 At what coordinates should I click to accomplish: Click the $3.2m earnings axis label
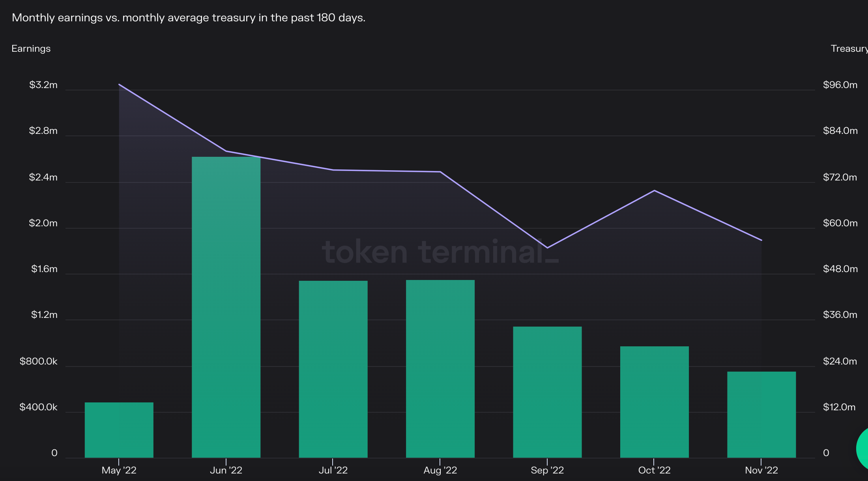coord(43,85)
